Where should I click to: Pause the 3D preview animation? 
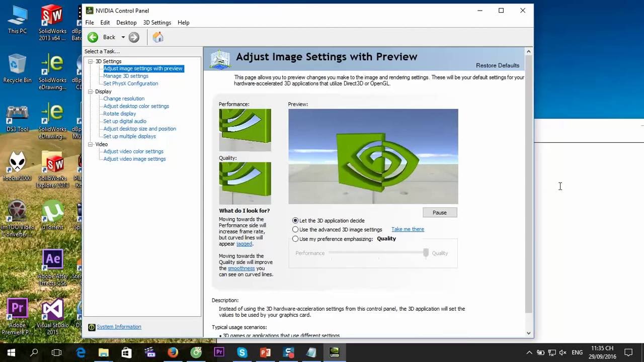click(440, 213)
